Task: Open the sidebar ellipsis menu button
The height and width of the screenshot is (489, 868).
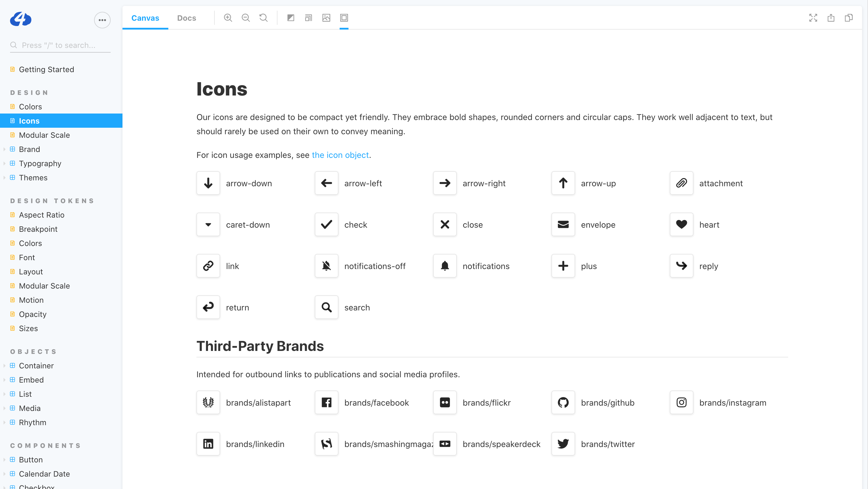Action: pyautogui.click(x=102, y=20)
